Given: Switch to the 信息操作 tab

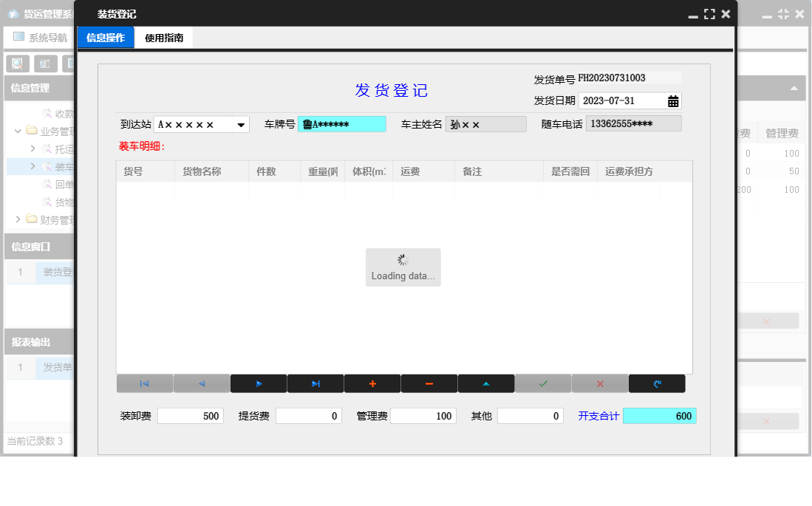Looking at the screenshot, I should 106,38.
